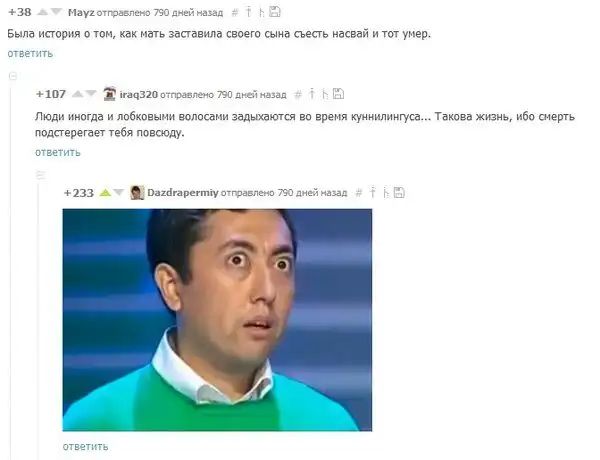Copy the hash permalink of the Mayz comment

[235, 13]
